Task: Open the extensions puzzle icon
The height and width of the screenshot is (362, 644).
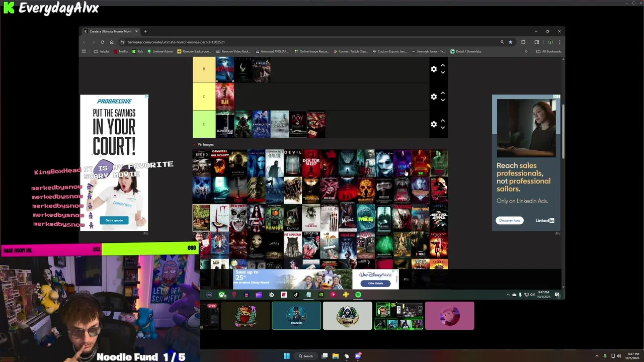Action: coord(523,42)
